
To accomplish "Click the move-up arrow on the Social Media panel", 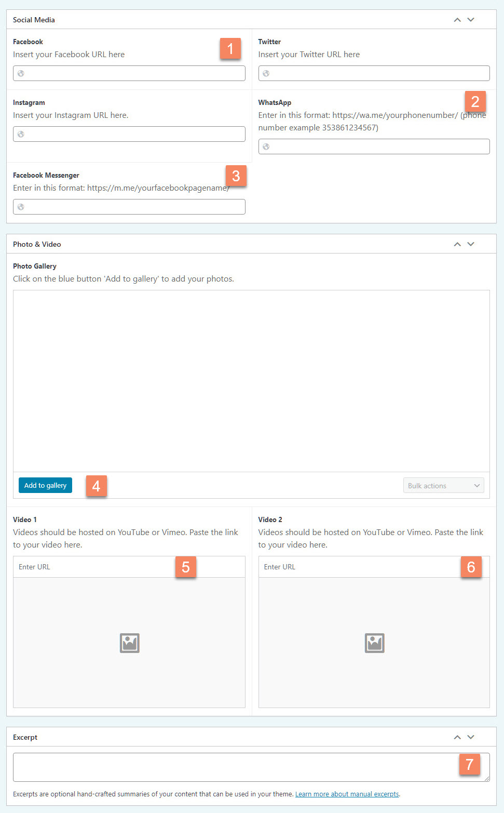I will tap(457, 19).
